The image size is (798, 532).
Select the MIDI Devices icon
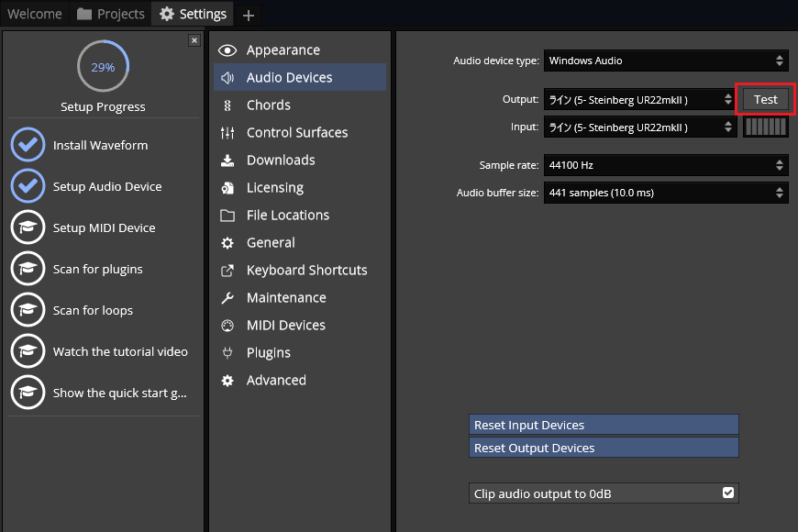[227, 326]
